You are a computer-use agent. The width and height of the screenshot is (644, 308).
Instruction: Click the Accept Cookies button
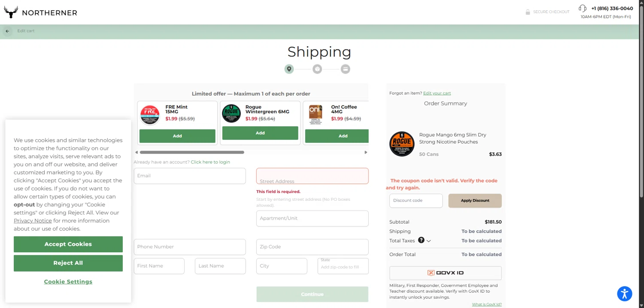coord(68,244)
